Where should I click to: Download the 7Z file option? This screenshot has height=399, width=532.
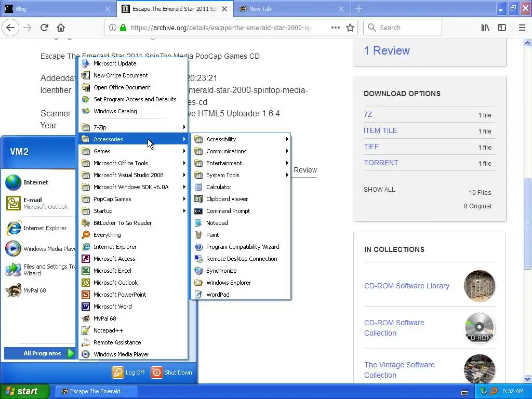367,114
